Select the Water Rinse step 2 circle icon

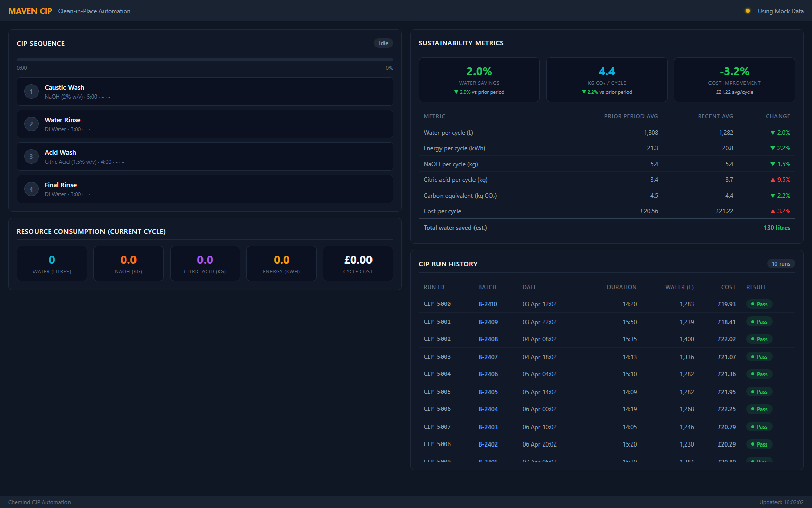(x=31, y=124)
